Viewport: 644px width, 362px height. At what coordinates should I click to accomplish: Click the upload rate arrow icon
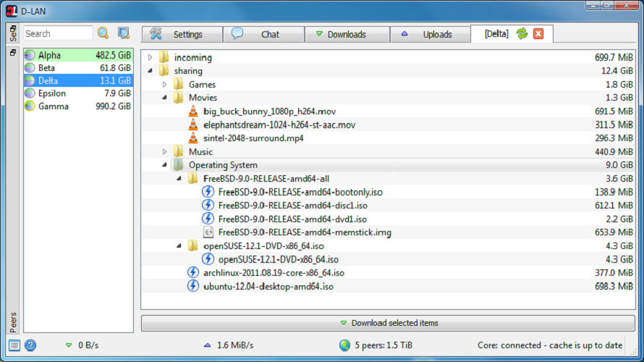click(x=208, y=345)
